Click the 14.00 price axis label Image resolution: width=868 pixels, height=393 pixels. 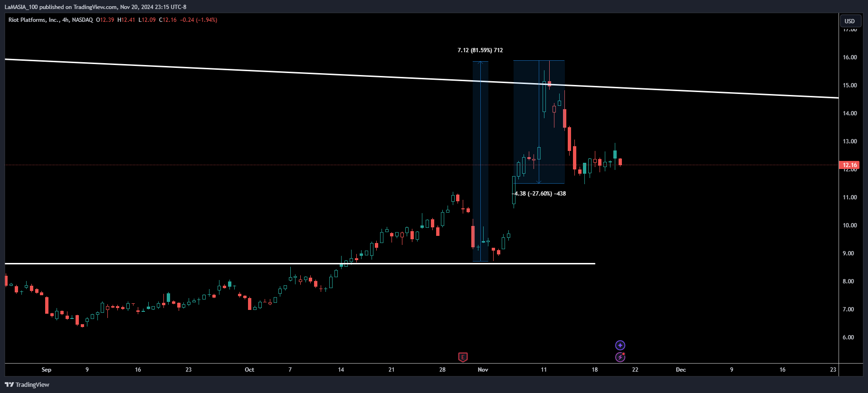tap(849, 113)
